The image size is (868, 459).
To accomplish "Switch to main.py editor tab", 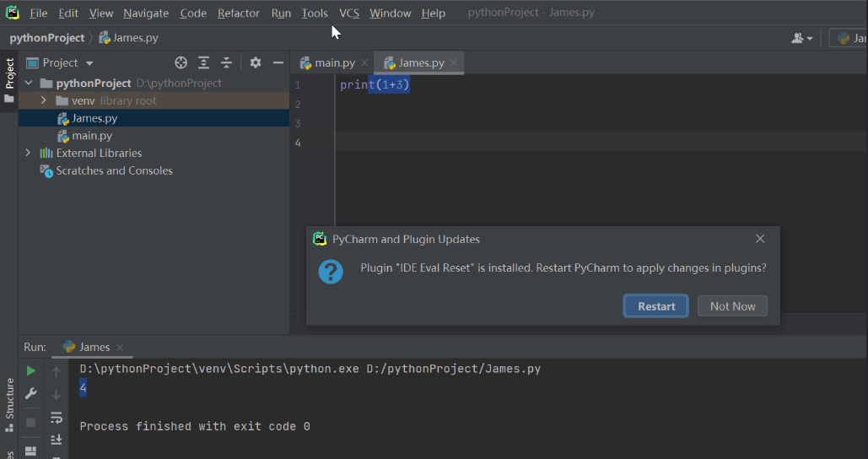I will 334,62.
